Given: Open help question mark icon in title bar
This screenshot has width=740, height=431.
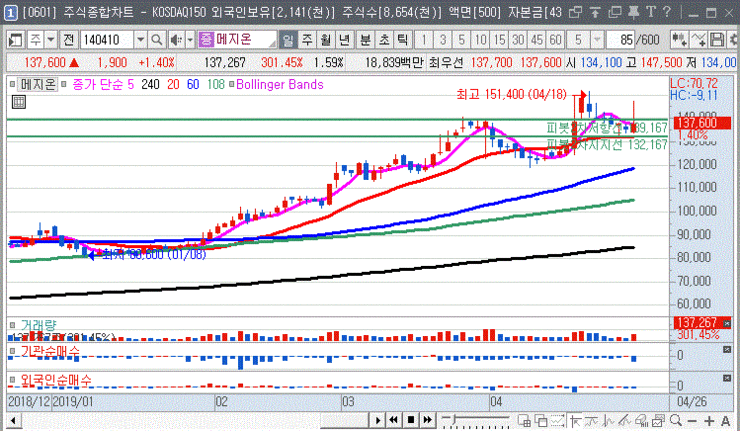Looking at the screenshot, I should tap(667, 12).
